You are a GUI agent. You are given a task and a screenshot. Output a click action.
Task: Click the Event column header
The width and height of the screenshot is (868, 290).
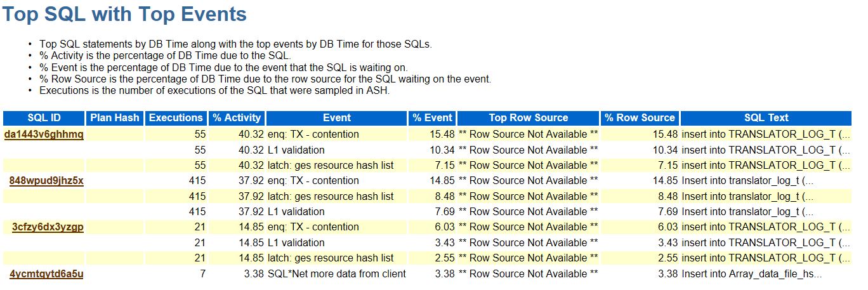(337, 118)
